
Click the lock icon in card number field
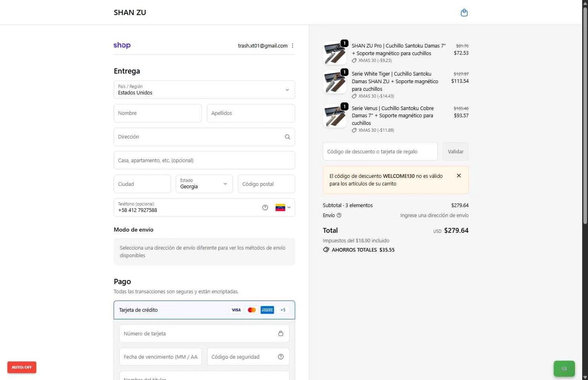[281, 333]
